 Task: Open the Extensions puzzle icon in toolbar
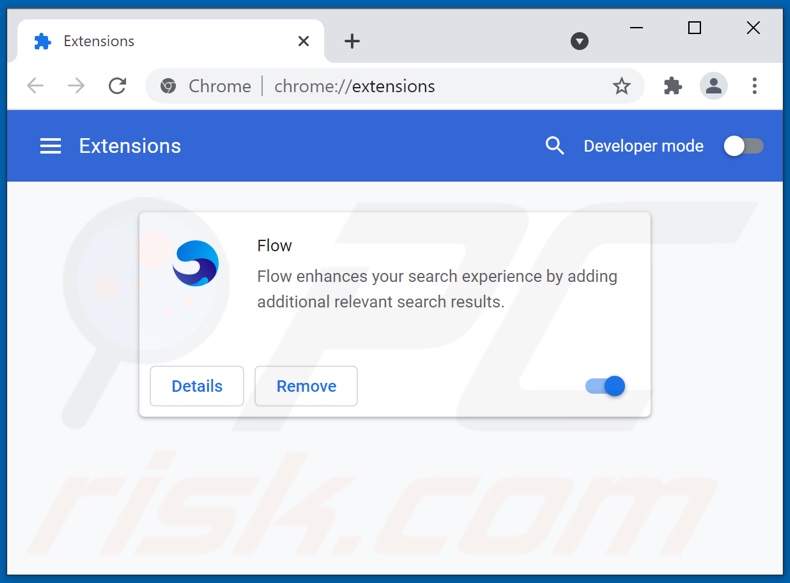pyautogui.click(x=673, y=86)
